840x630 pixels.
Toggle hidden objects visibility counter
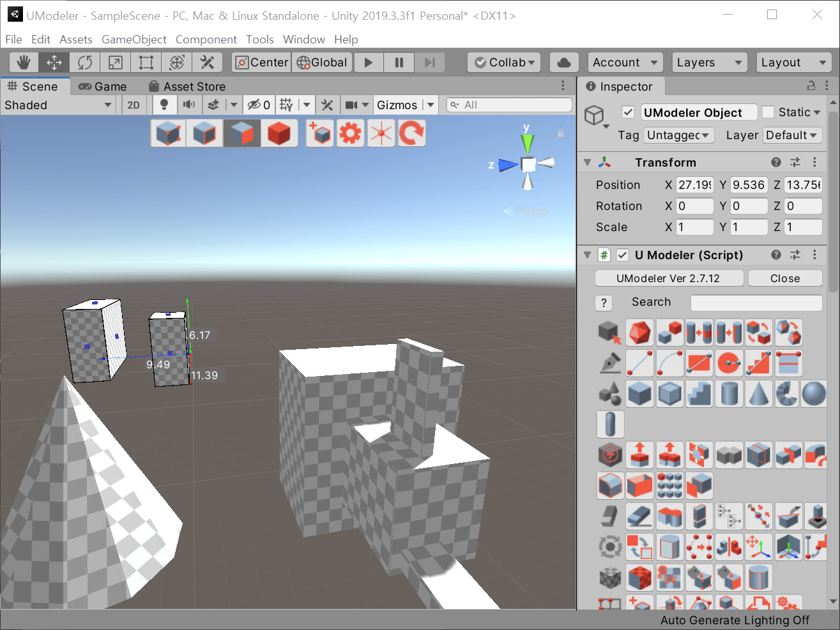(x=259, y=105)
